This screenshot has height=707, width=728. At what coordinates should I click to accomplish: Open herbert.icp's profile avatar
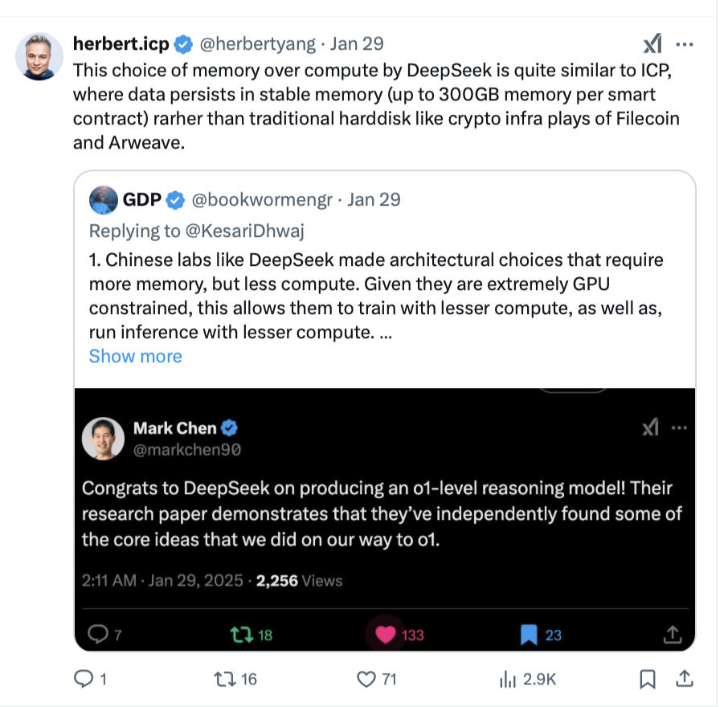click(39, 57)
